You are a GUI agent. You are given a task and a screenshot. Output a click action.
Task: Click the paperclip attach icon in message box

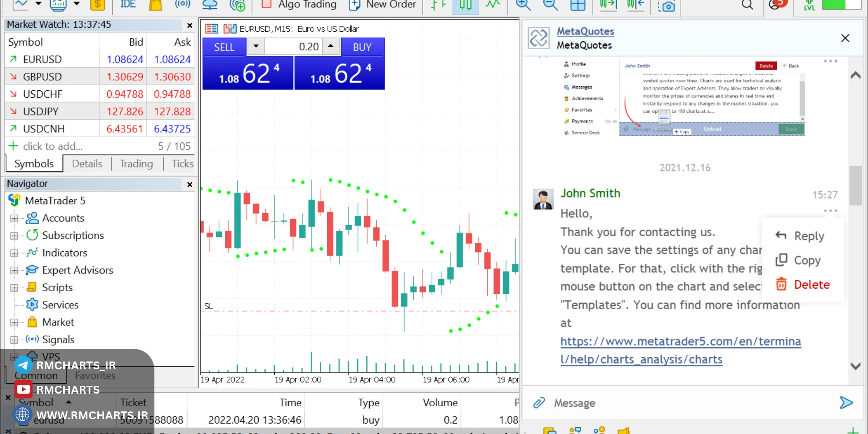(x=539, y=403)
